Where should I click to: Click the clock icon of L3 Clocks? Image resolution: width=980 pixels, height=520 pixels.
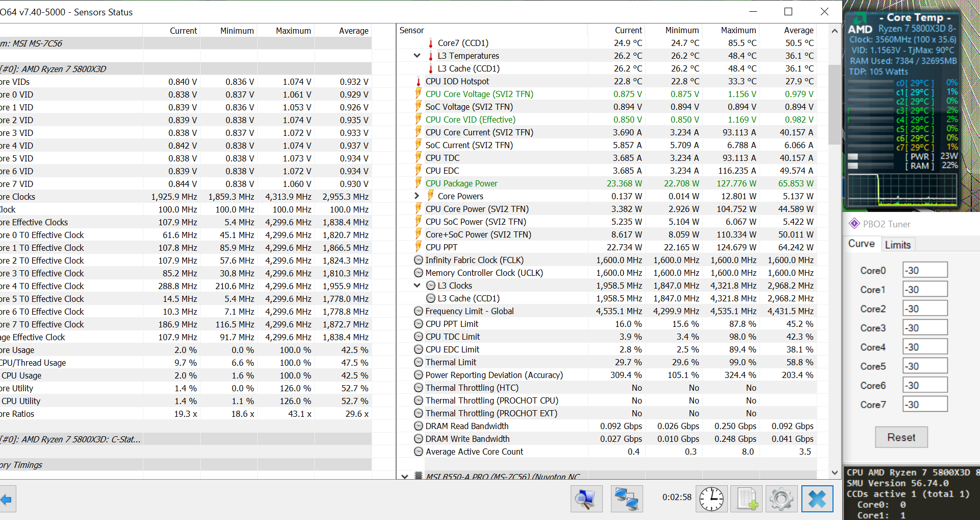431,286
